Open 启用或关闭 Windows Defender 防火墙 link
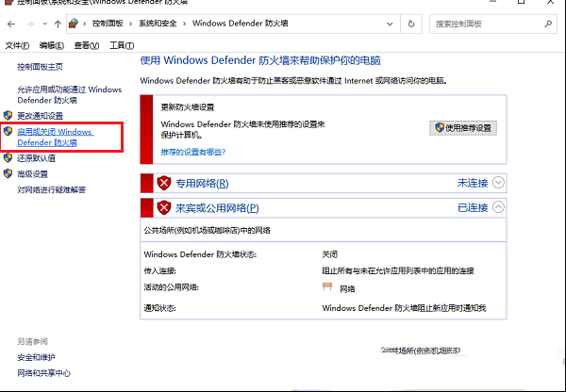 56,137
